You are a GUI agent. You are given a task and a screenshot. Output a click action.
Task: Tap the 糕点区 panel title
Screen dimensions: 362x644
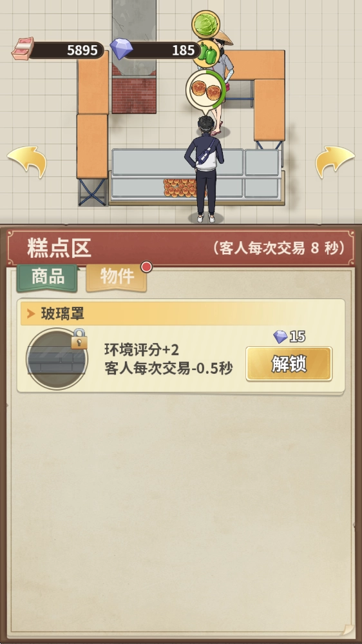[59, 248]
